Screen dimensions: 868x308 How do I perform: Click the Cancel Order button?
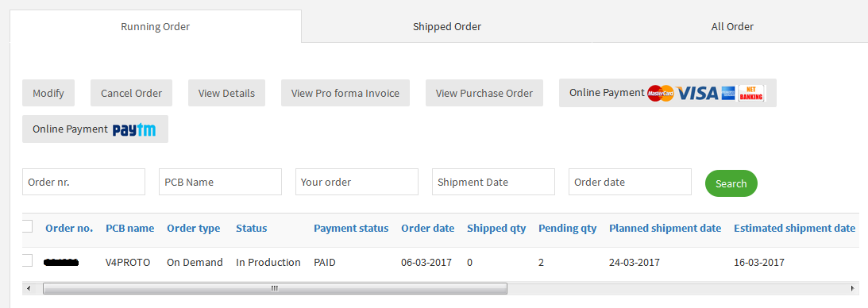click(x=131, y=93)
